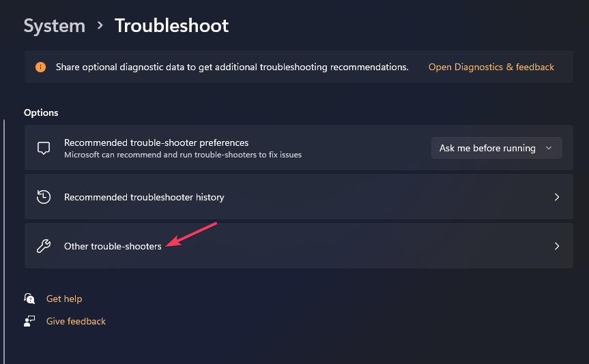Expand Recommended troubleshooter history using its chevron
Image resolution: width=589 pixels, height=364 pixels.
tap(557, 197)
